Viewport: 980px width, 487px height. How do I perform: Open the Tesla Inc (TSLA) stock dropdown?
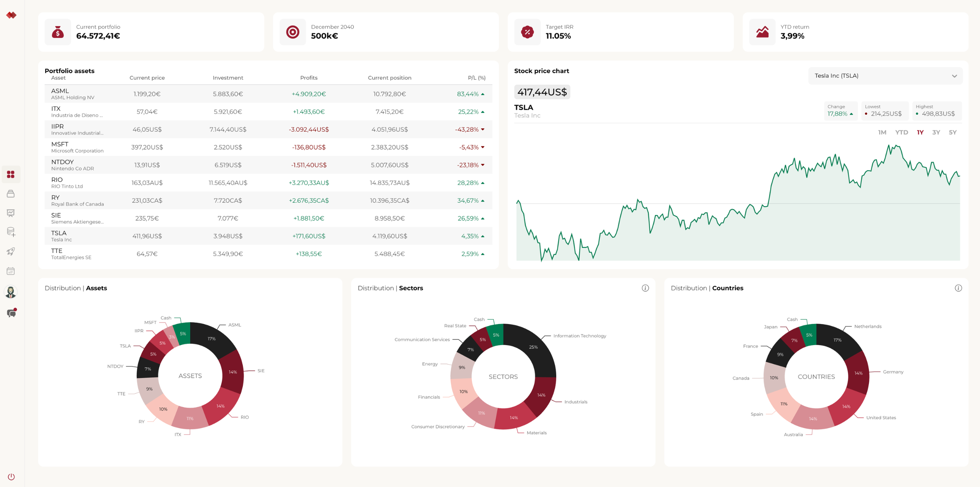(x=885, y=76)
